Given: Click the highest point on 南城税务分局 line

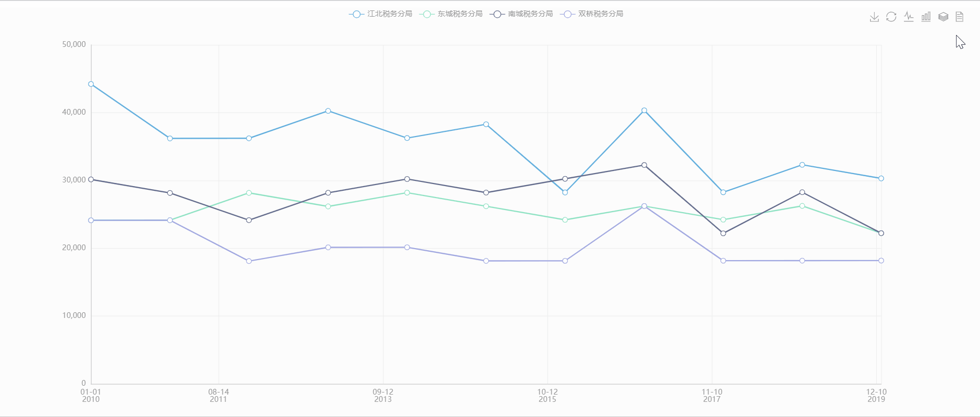Looking at the screenshot, I should click(x=644, y=165).
